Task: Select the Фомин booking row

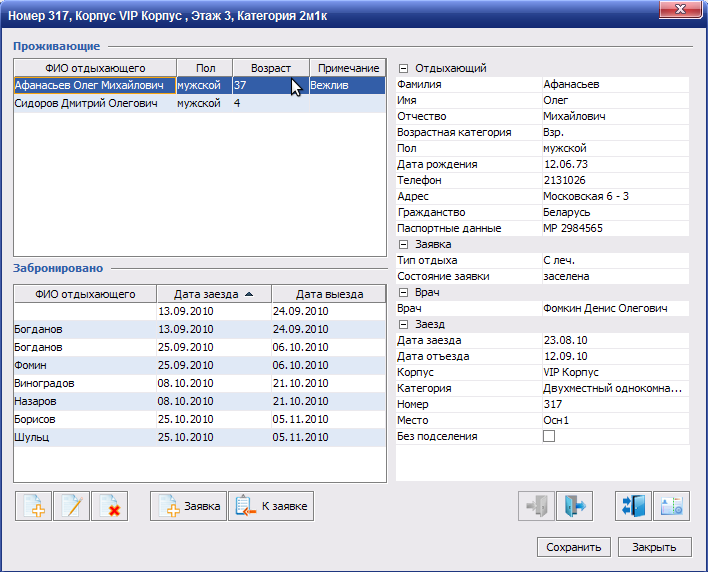Action: tap(200, 365)
